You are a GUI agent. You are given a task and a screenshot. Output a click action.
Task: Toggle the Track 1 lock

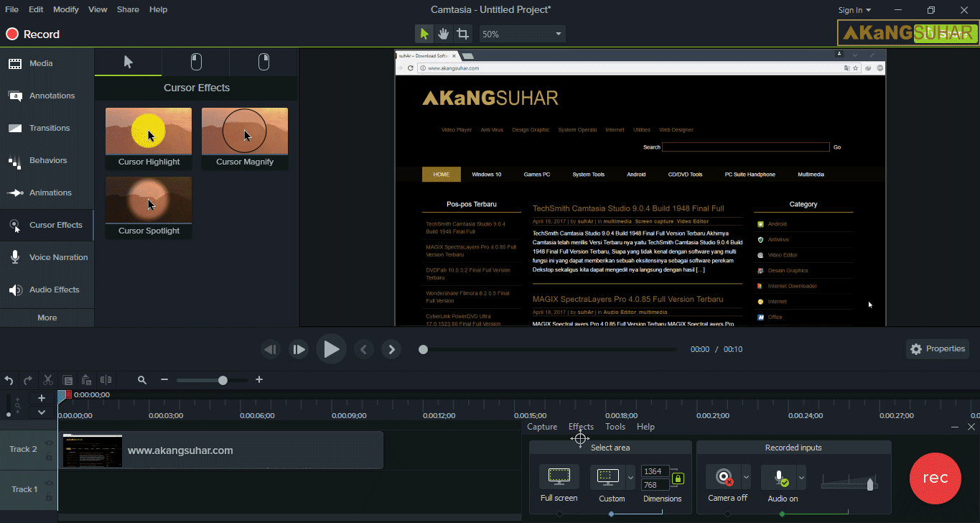coord(49,497)
